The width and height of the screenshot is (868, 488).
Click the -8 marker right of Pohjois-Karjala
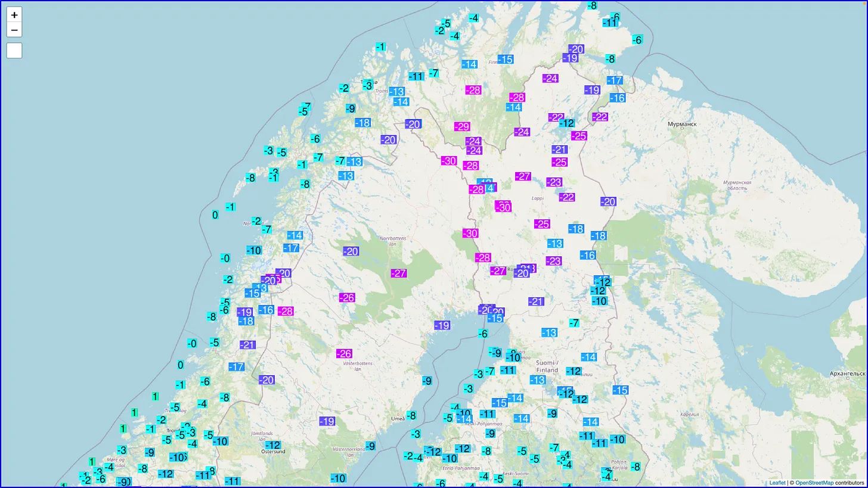click(x=636, y=467)
